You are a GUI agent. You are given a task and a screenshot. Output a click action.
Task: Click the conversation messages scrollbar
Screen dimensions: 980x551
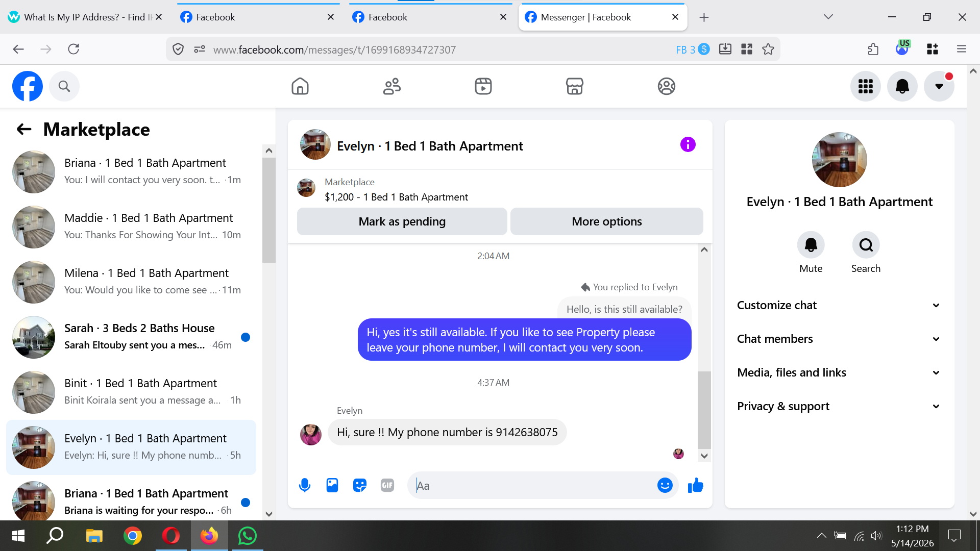(x=704, y=410)
